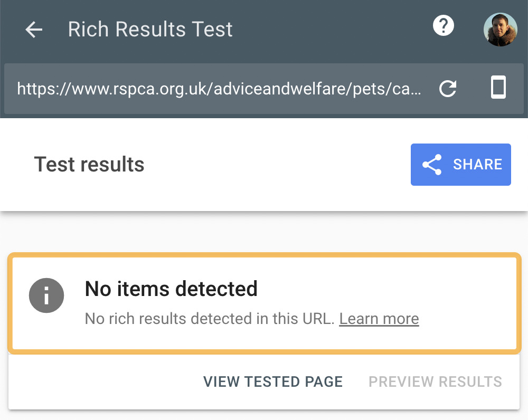This screenshot has width=528, height=420.
Task: Select the VIEW TESTED PAGE tab
Action: 273,381
